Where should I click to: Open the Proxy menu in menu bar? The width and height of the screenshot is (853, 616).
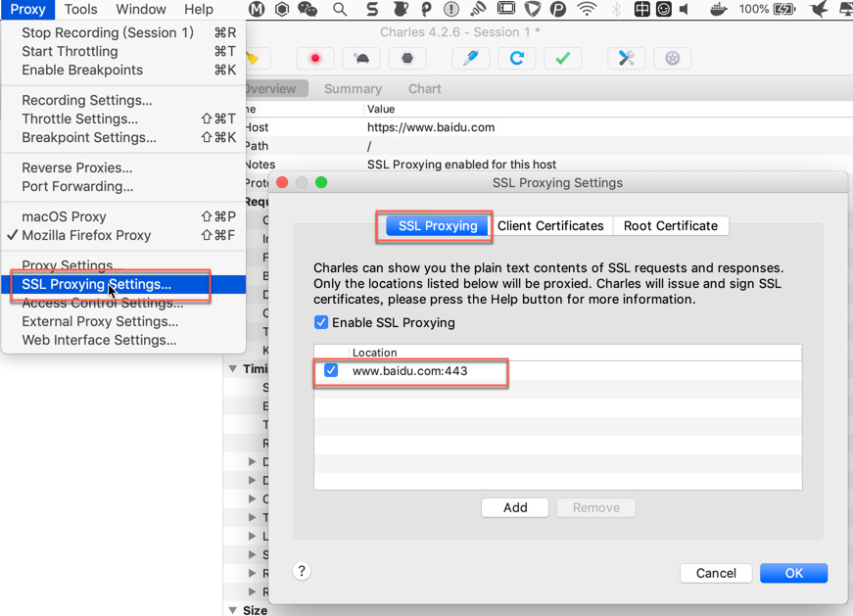click(27, 9)
